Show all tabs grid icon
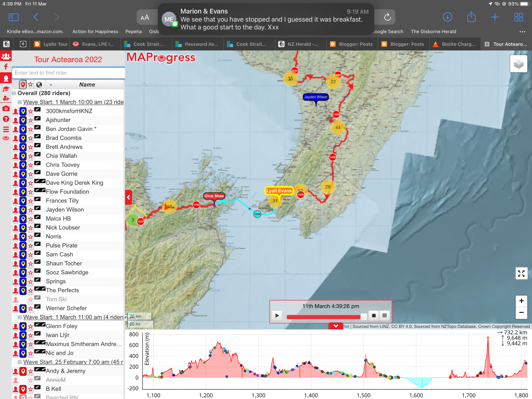Image resolution: width=532 pixels, height=399 pixels. click(x=519, y=17)
